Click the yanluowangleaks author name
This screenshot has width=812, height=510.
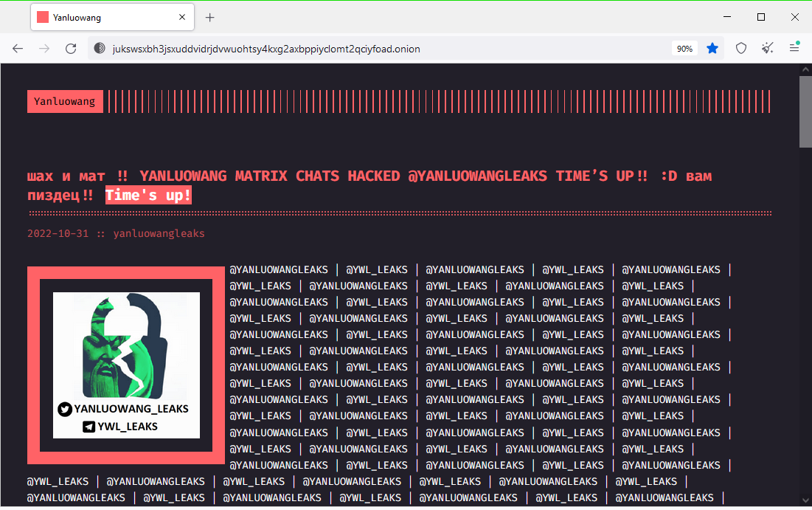click(x=159, y=234)
